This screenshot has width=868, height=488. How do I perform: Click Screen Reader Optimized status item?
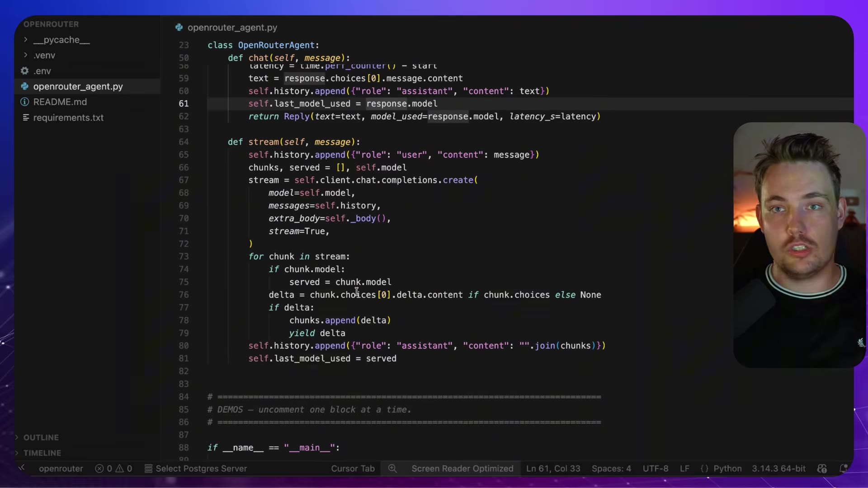(462, 469)
